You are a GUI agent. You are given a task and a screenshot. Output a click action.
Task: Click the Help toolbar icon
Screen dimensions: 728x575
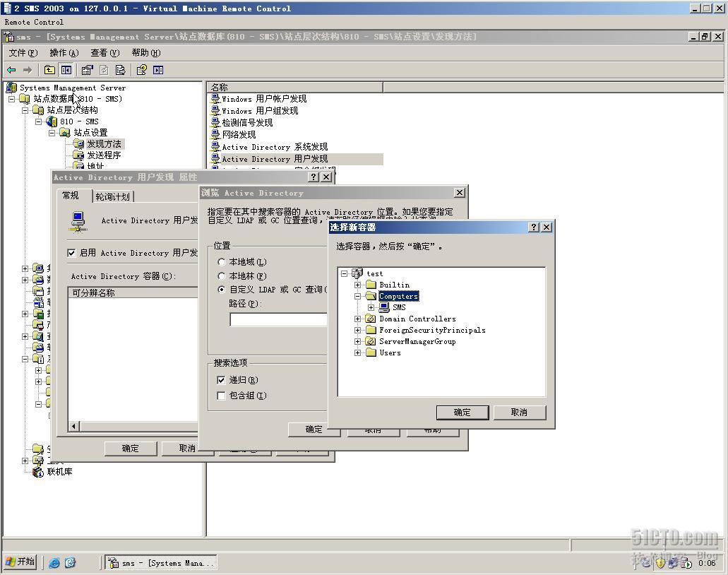click(x=142, y=70)
